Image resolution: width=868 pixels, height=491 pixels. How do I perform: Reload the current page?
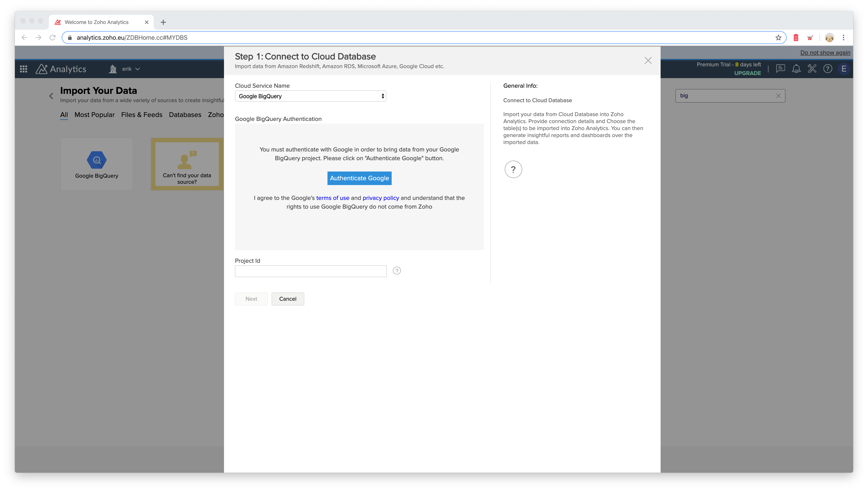[x=52, y=38]
